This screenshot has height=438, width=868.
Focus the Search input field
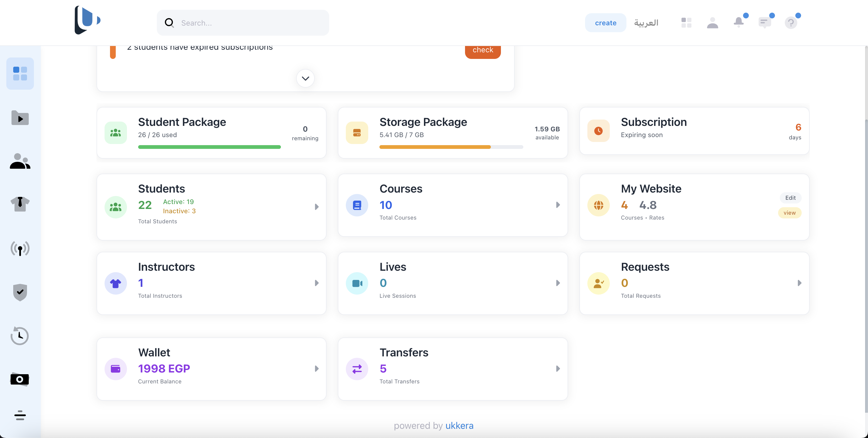[243, 23]
